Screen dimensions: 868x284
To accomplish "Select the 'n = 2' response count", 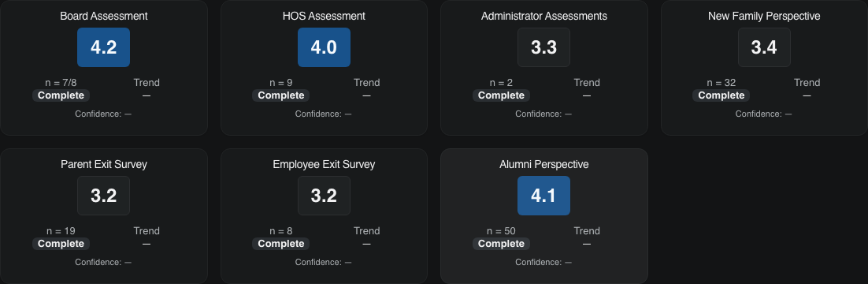I will (x=502, y=83).
